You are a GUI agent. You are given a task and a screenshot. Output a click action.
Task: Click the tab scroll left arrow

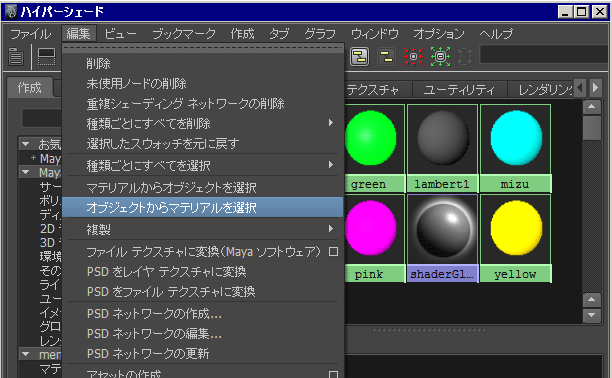580,87
